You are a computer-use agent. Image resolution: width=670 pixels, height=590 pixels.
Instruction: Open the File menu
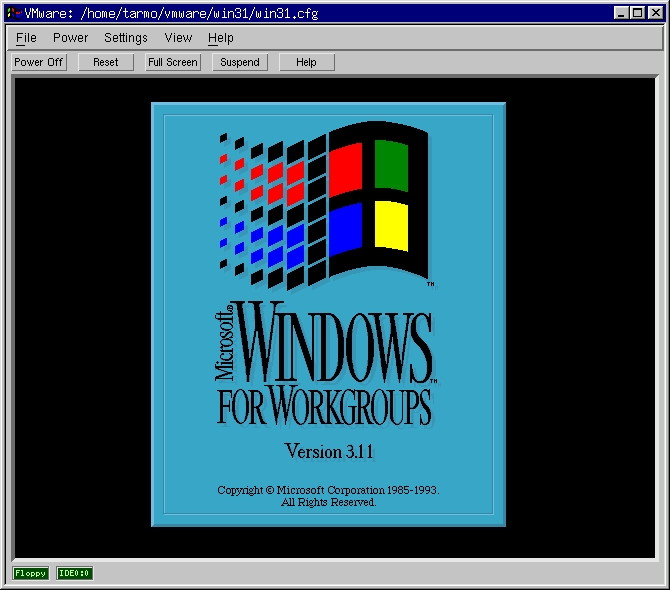[x=26, y=38]
